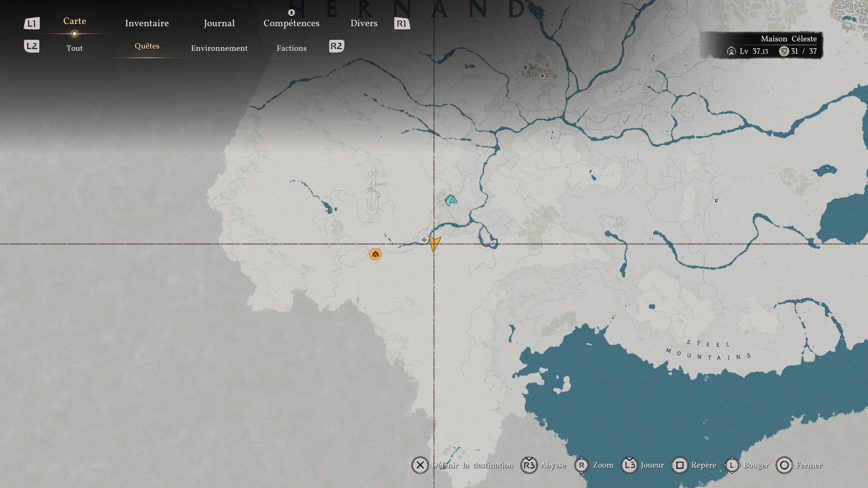868x488 pixels.
Task: Switch to the Inventaire tab
Action: [x=147, y=23]
